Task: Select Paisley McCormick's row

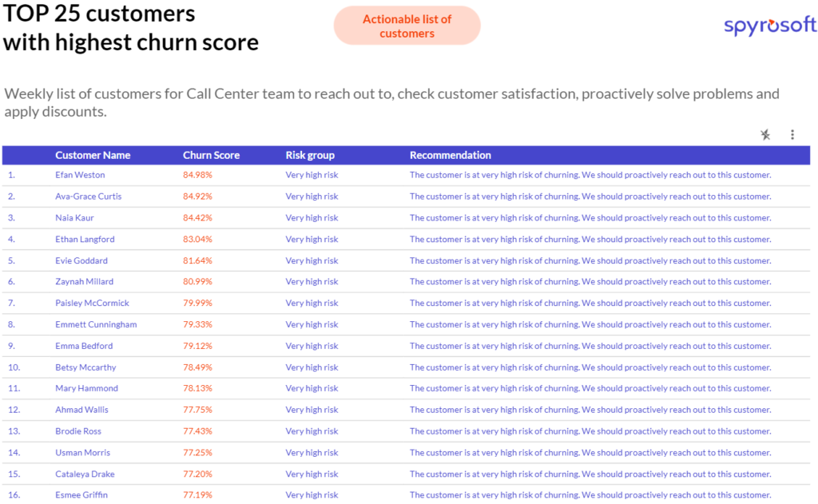Action: [x=89, y=303]
